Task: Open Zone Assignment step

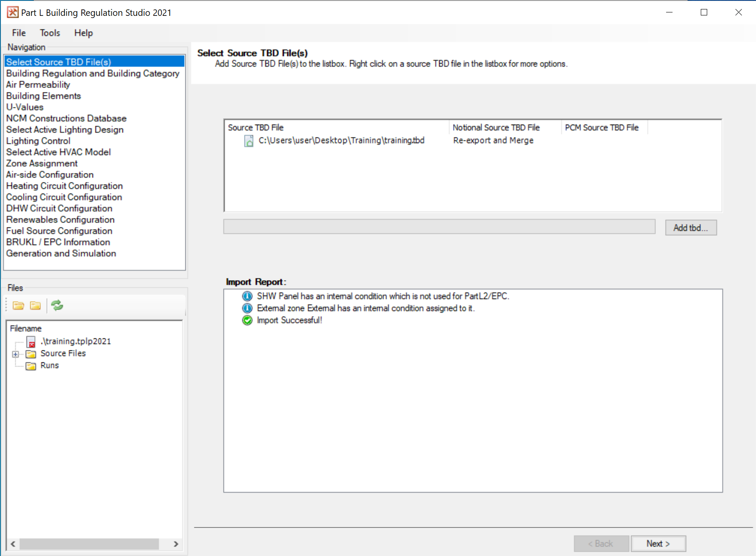Action: 42,163
